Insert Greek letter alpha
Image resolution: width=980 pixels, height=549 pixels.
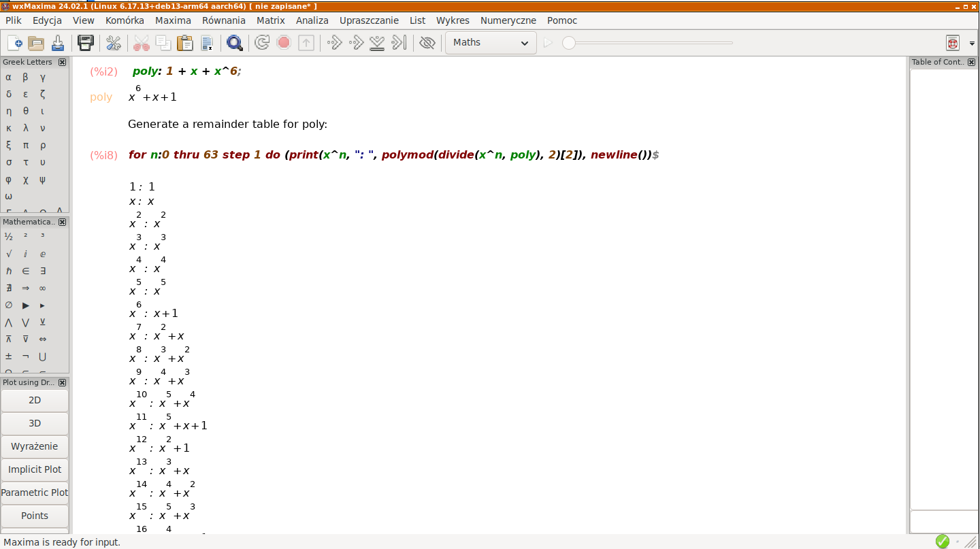(9, 78)
